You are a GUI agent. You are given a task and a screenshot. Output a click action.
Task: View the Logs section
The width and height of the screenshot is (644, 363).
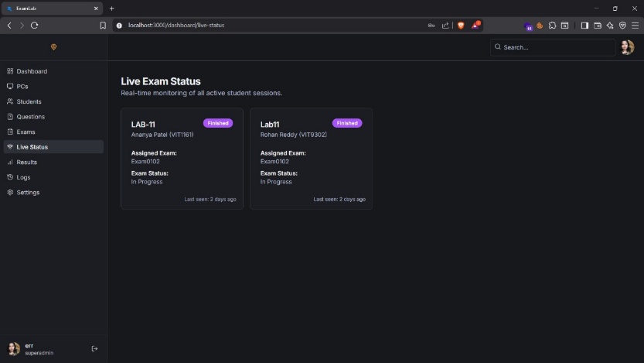[53, 177]
